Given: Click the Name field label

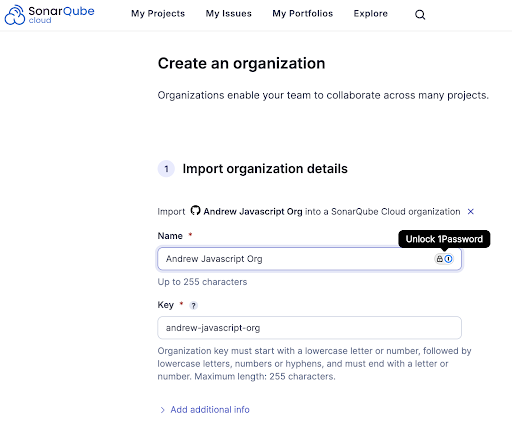Looking at the screenshot, I should click(x=170, y=236).
